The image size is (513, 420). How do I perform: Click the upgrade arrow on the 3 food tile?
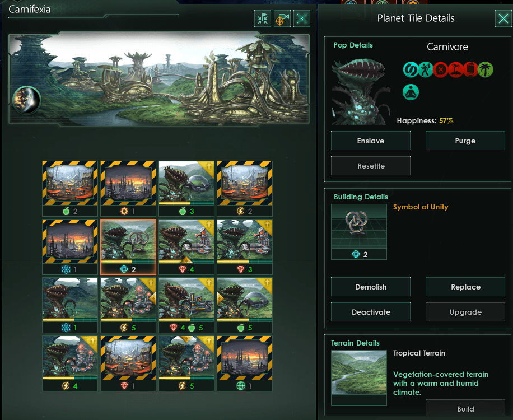click(x=208, y=167)
